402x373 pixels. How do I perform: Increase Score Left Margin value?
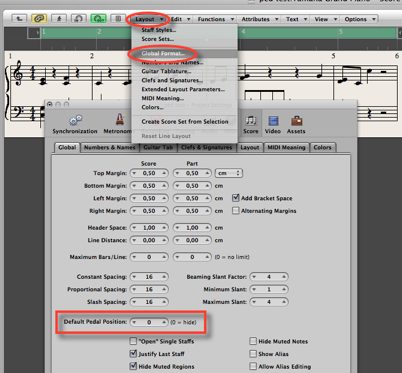click(x=164, y=198)
